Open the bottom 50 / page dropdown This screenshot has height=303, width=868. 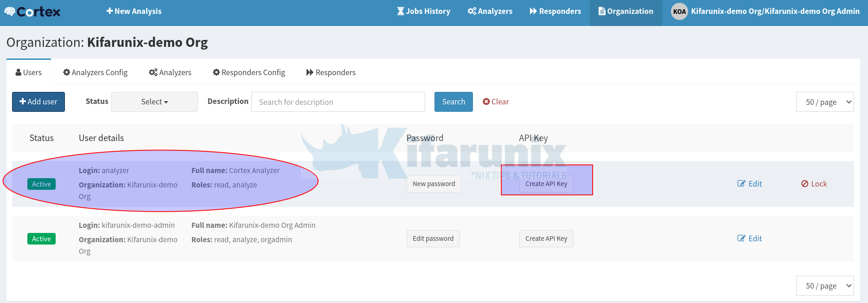pos(825,286)
